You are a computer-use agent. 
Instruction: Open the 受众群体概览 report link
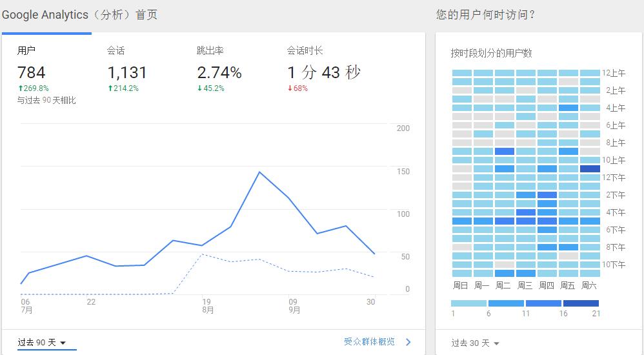pos(369,342)
